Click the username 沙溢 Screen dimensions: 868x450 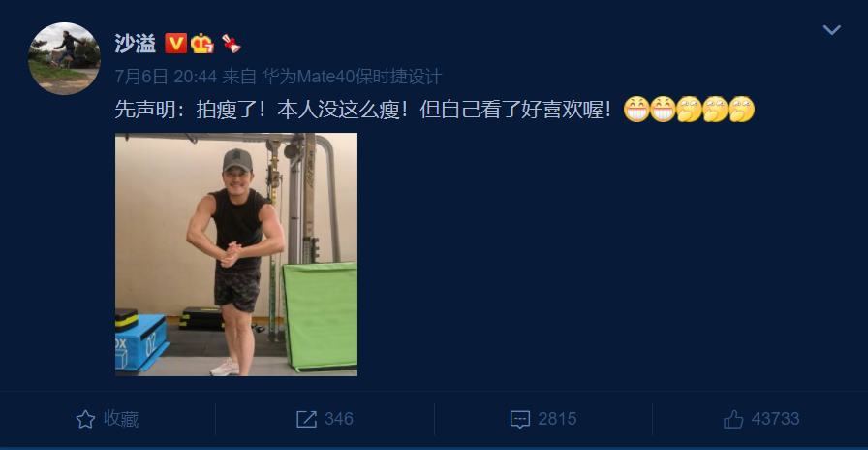point(136,44)
